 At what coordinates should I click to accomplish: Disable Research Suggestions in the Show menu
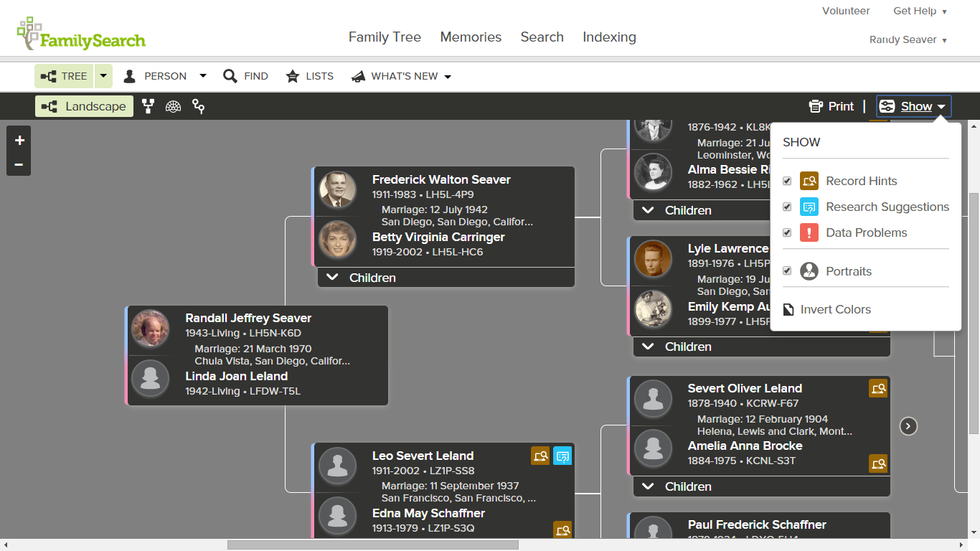click(x=787, y=207)
